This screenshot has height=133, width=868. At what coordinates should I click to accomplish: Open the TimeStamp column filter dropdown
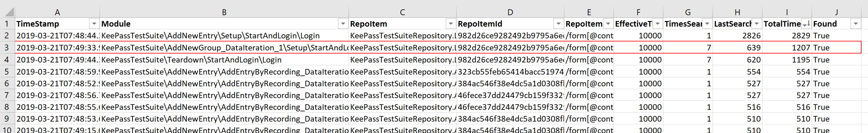click(x=94, y=24)
